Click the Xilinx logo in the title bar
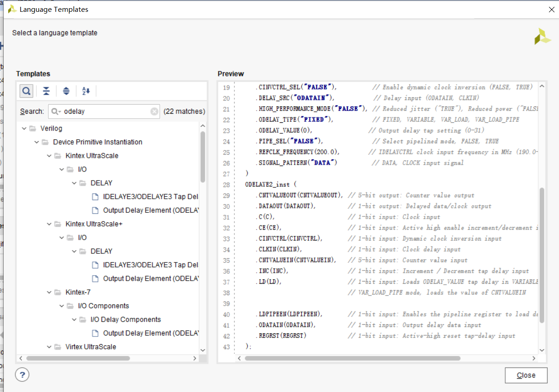 pos(12,9)
